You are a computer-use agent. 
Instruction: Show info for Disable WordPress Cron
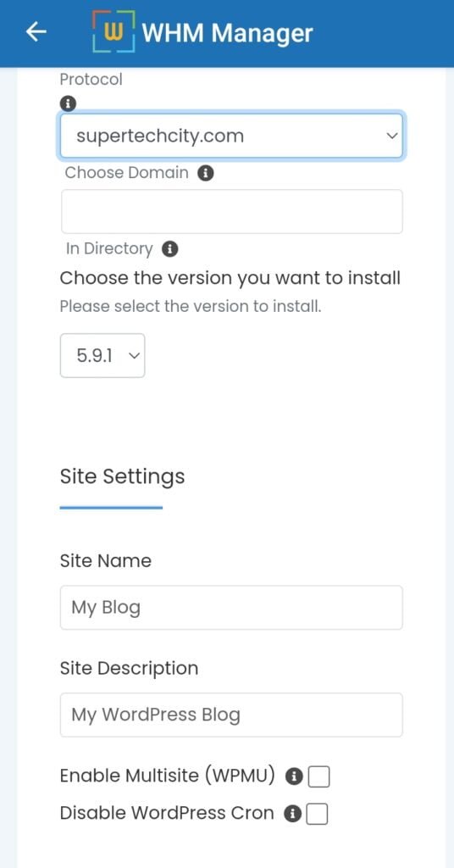[x=292, y=814]
